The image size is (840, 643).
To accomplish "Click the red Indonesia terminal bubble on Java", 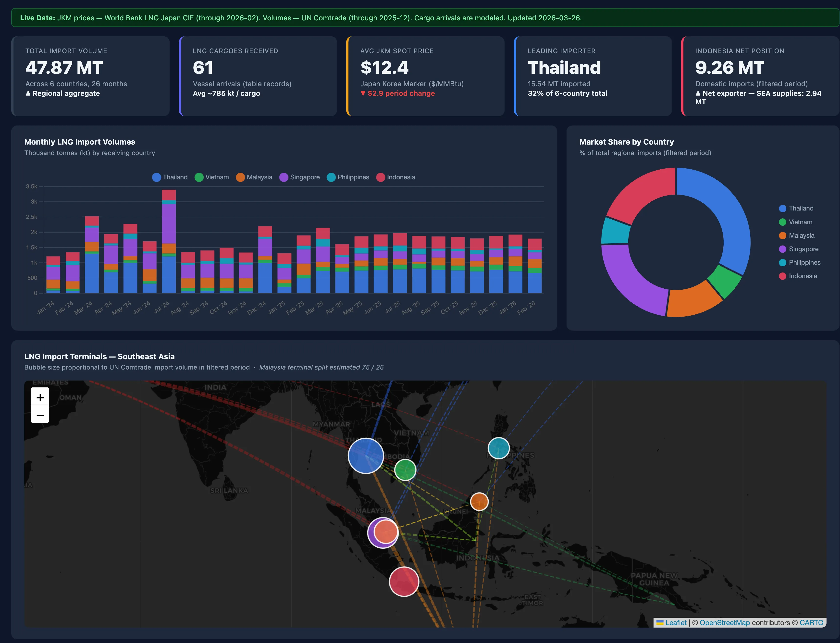I will click(x=404, y=582).
